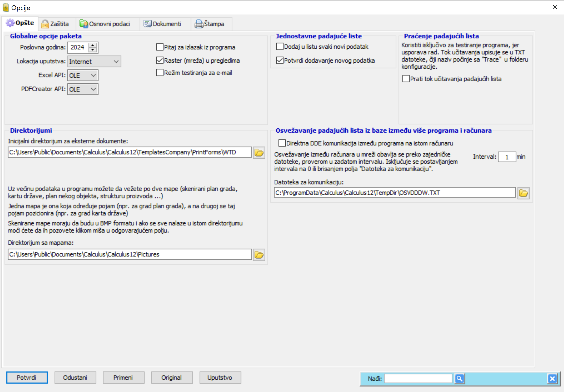Close the blue Nađi search bar

point(552,378)
